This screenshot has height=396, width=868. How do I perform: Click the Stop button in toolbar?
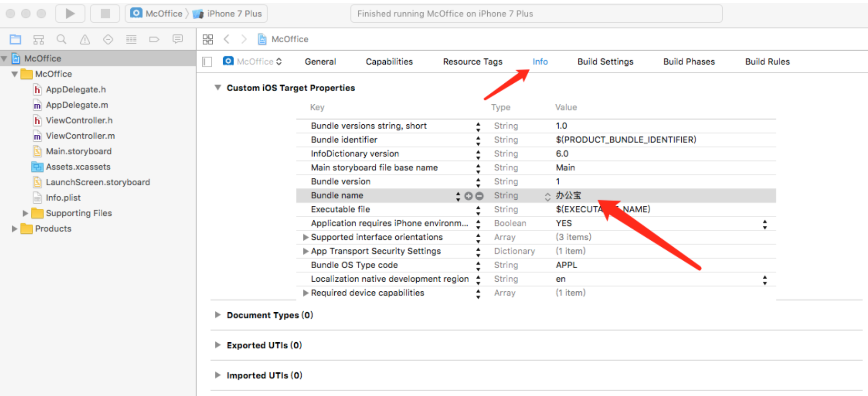click(105, 14)
